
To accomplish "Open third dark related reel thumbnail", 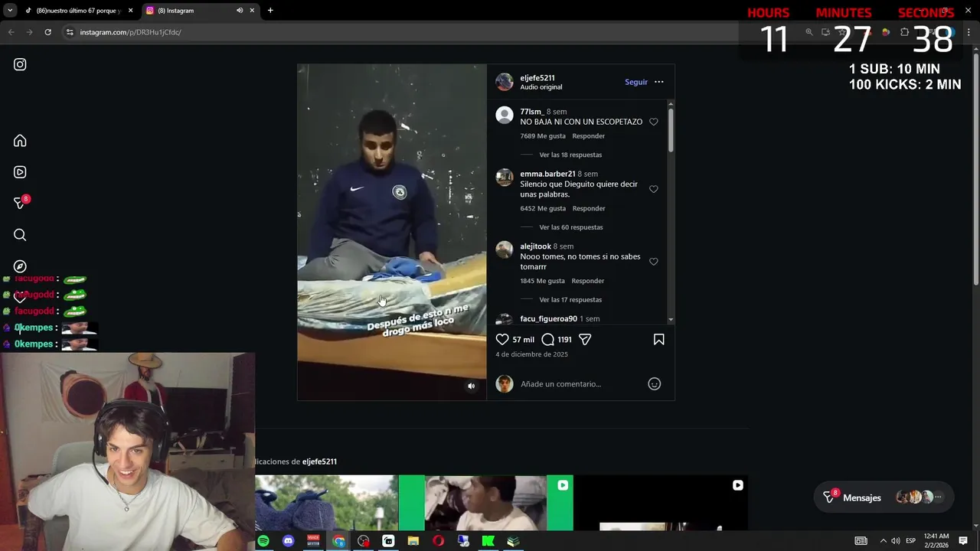I will tap(661, 503).
